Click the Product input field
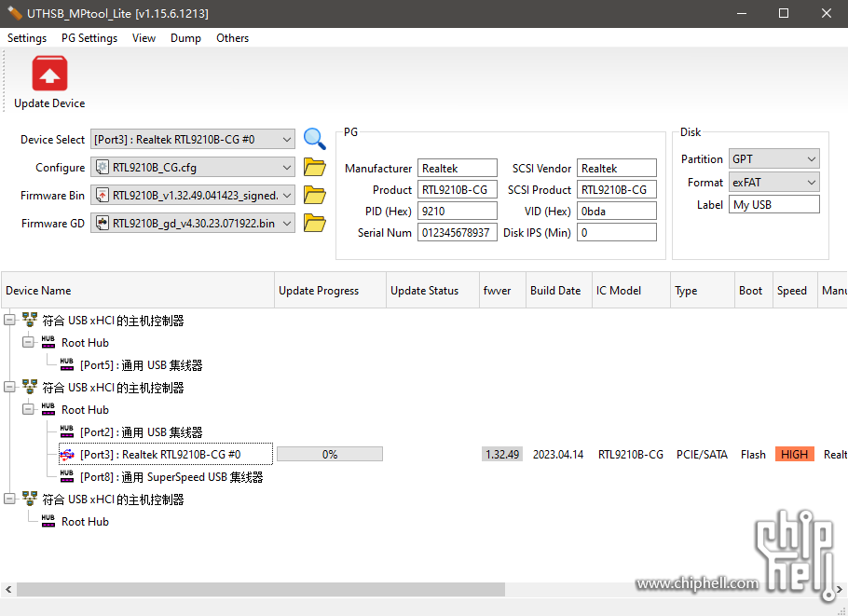Screen dimensions: 848x616 457,190
